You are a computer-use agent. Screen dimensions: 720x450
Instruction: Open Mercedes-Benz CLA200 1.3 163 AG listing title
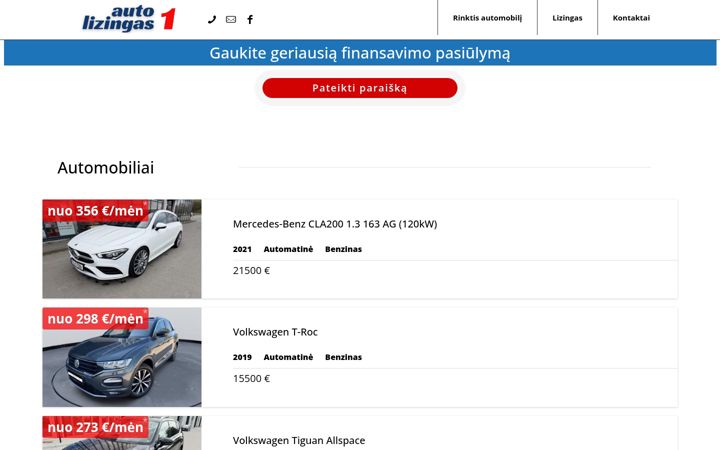tap(335, 224)
